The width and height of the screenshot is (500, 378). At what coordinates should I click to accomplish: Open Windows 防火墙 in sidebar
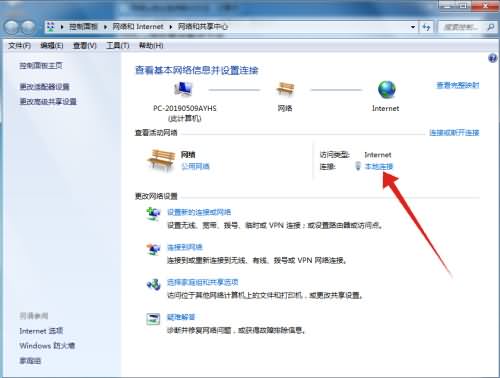(47, 346)
